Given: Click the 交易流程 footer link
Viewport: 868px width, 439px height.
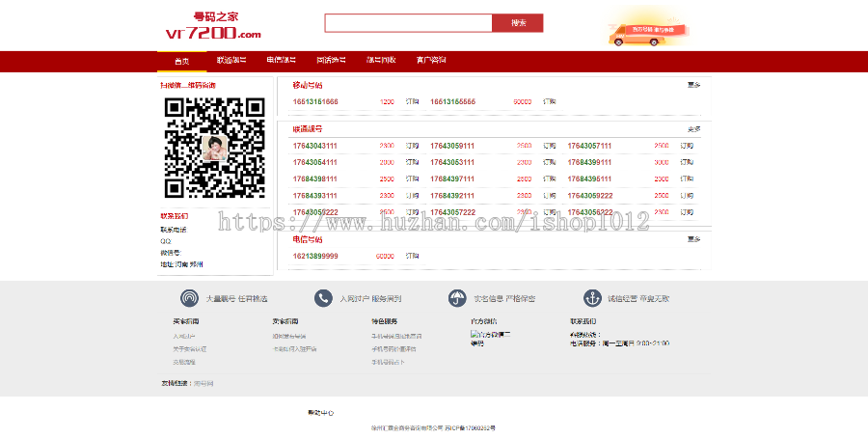Looking at the screenshot, I should 184,362.
